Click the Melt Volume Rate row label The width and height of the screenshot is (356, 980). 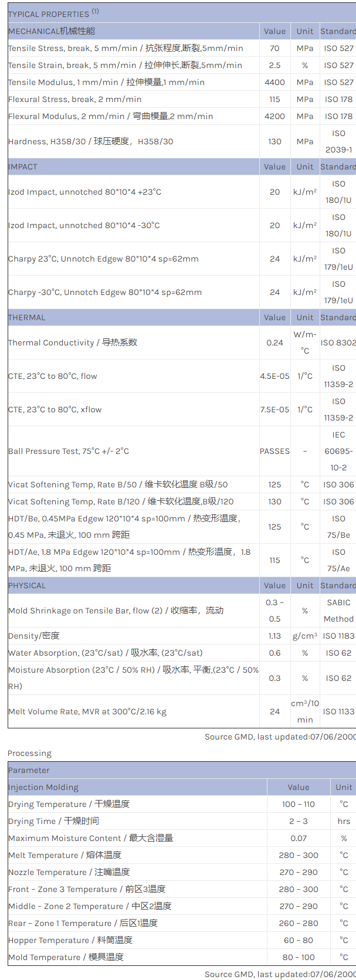pos(87,711)
